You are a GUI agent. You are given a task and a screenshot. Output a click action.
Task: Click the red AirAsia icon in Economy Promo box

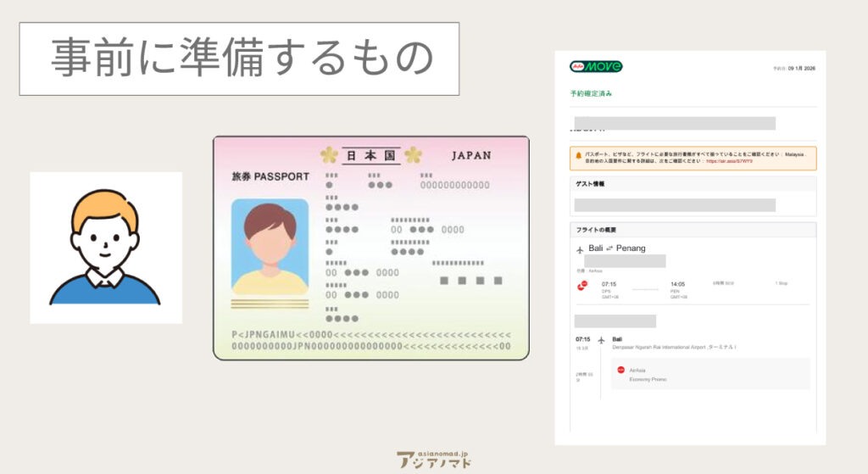coord(620,370)
